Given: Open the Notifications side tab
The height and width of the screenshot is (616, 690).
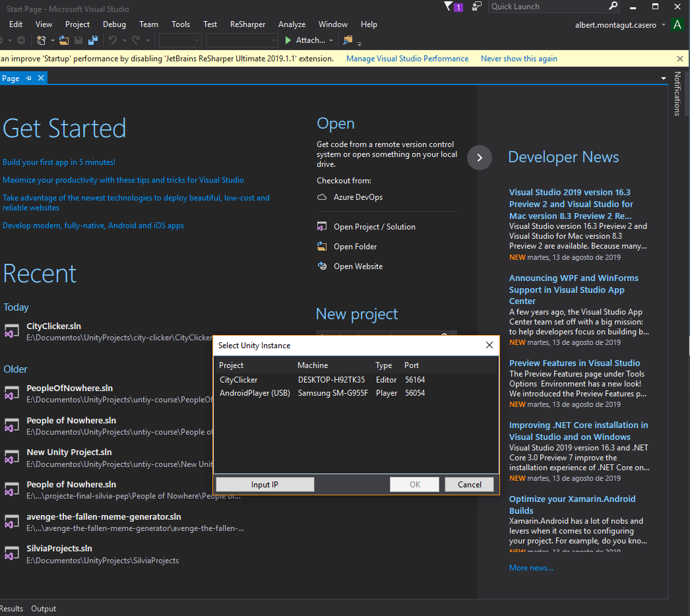Looking at the screenshot, I should pyautogui.click(x=677, y=94).
